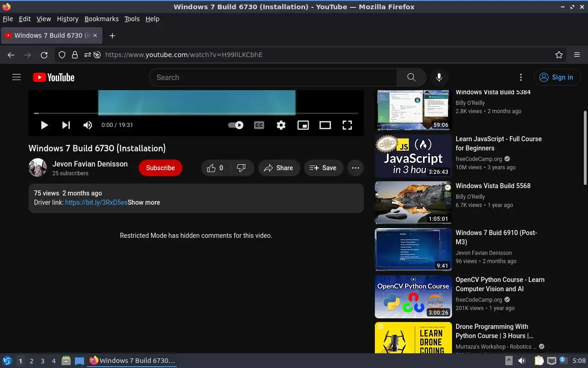The height and width of the screenshot is (368, 588).
Task: Click the Firefox taskbar window button
Action: click(132, 361)
